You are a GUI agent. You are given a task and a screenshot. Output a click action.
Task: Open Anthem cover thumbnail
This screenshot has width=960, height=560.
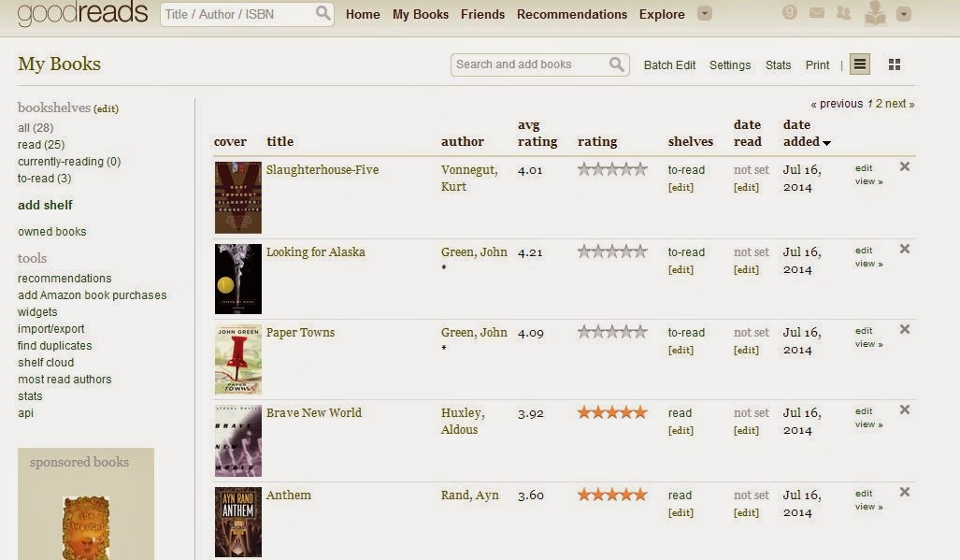coord(238,522)
